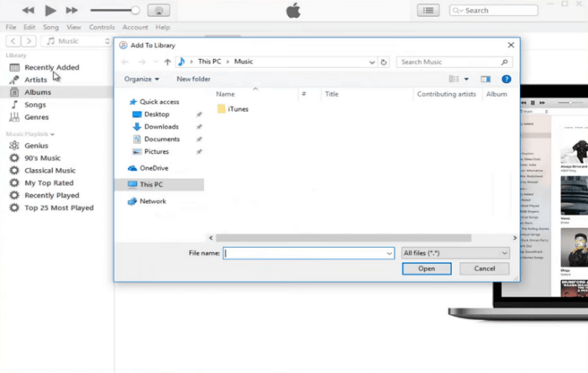Expand the File name history dropdown
This screenshot has width=588, height=373.
389,254
